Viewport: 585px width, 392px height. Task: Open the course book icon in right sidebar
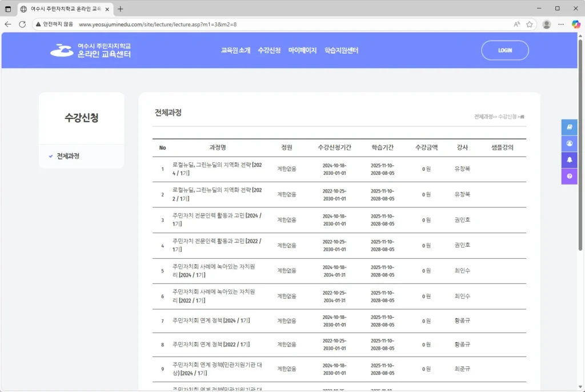tap(568, 127)
